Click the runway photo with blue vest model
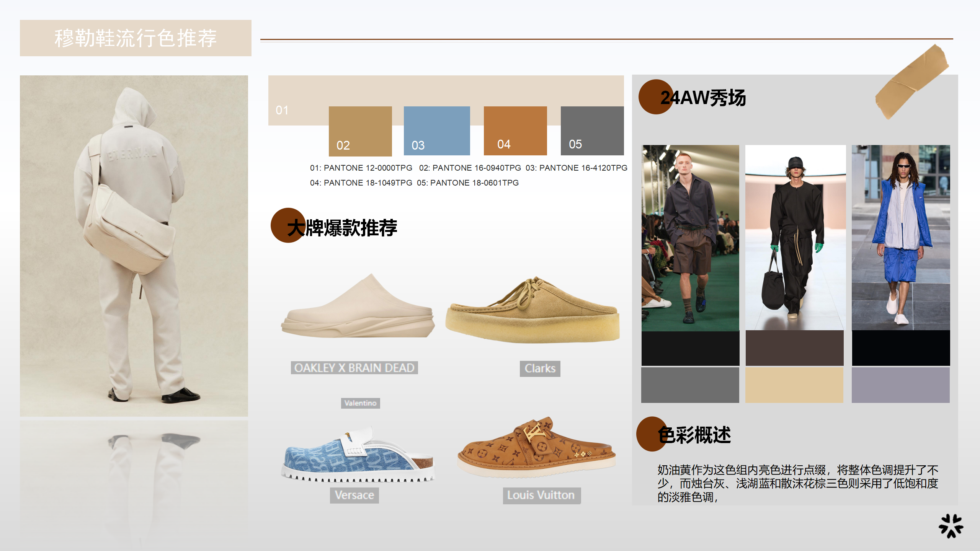The image size is (980, 551). [x=900, y=237]
